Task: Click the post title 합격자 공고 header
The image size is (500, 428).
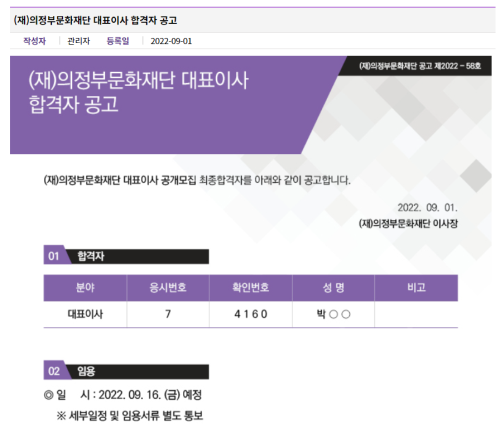Action: [x=95, y=20]
